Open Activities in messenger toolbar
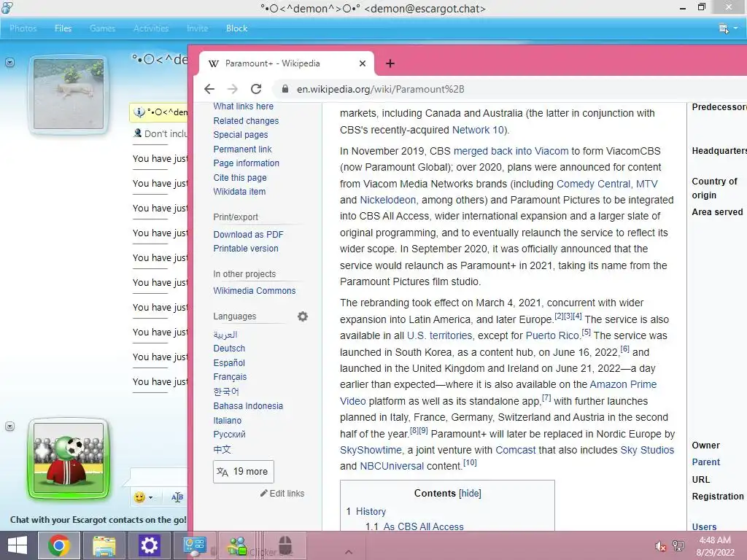 151,28
